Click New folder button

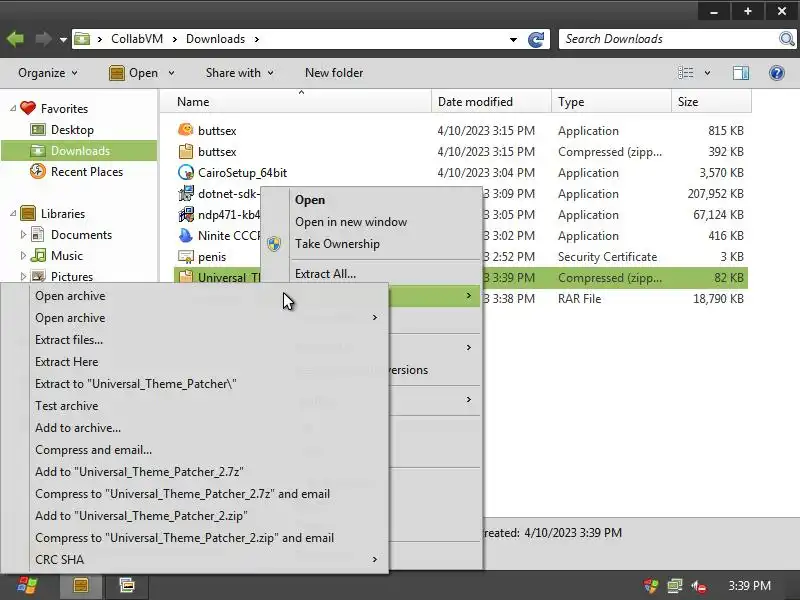[334, 73]
